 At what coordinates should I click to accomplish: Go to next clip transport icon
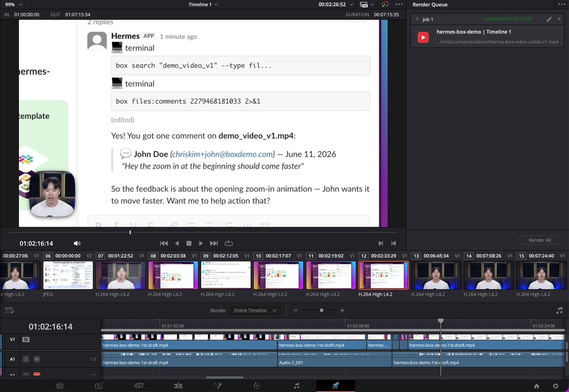point(381,243)
